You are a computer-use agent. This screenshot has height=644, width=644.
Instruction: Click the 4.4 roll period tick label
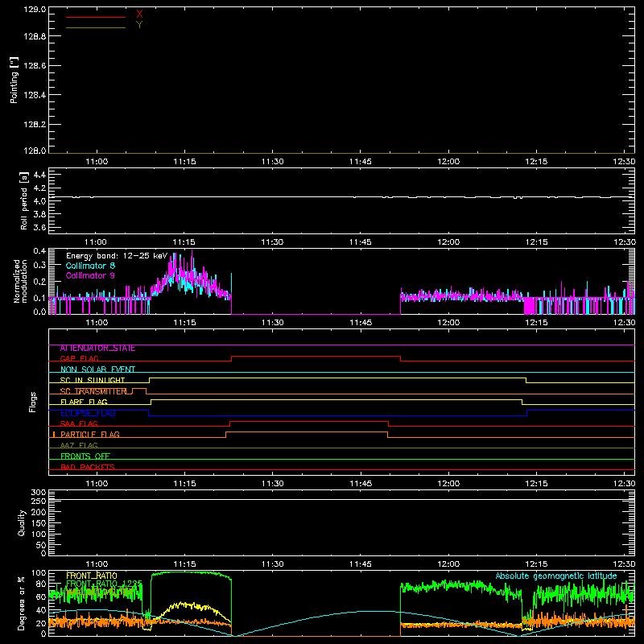pos(39,175)
